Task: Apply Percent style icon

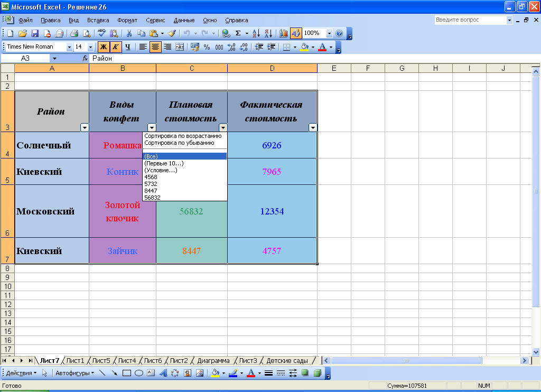Action: pyautogui.click(x=207, y=47)
